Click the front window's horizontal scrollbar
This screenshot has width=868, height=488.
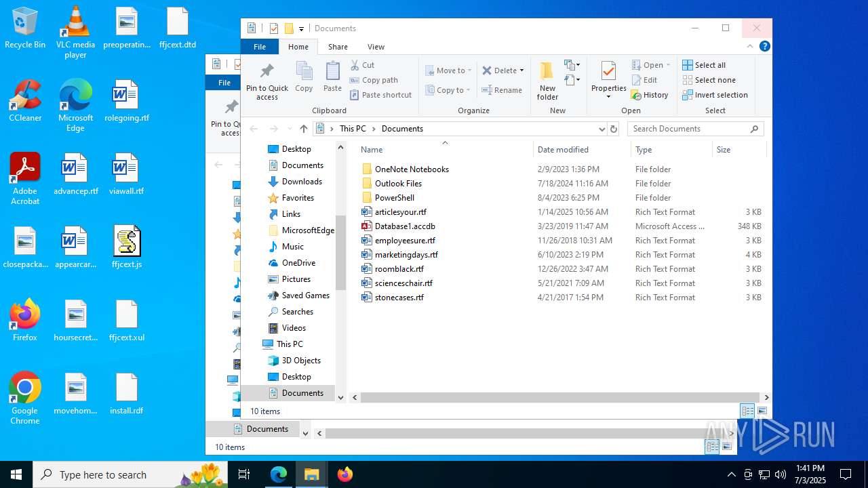click(x=560, y=398)
